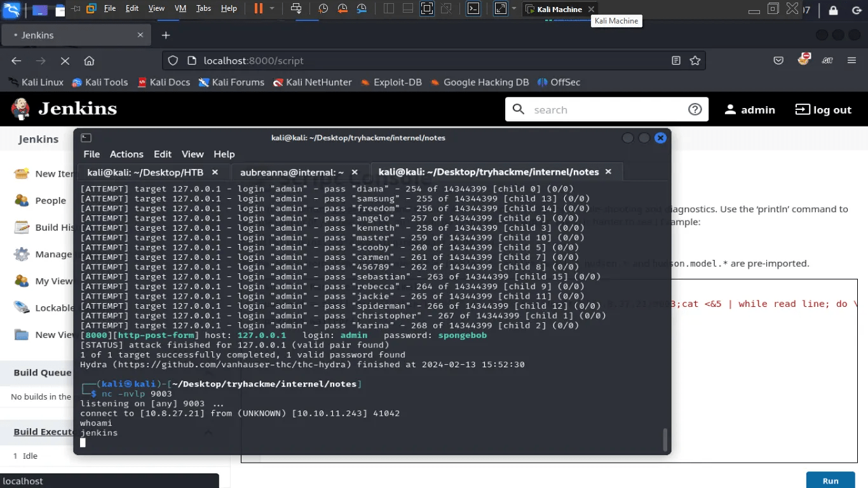The width and height of the screenshot is (868, 488).
Task: Open the VMware Edit menu
Action: [132, 8]
